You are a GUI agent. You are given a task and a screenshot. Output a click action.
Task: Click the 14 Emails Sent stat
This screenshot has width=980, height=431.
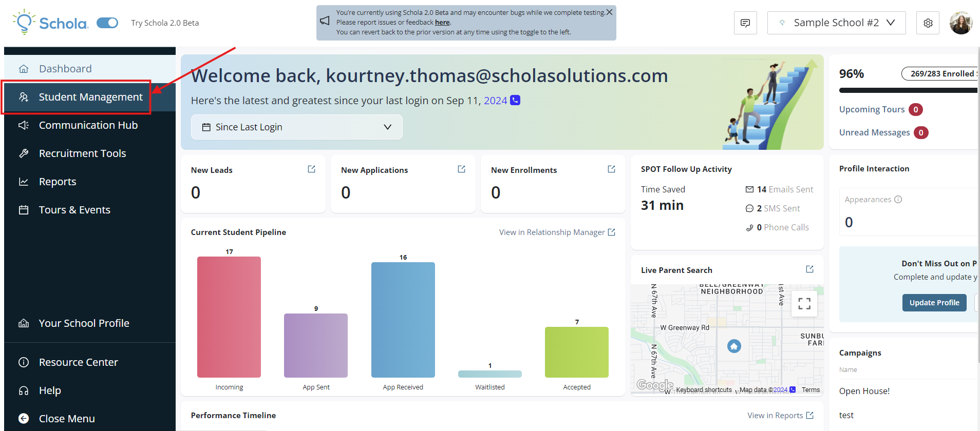780,189
